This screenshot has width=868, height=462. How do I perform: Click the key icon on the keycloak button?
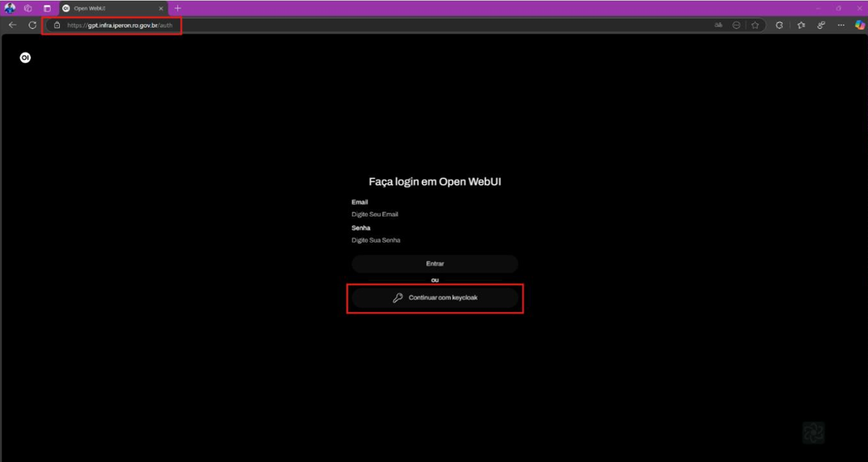(397, 297)
